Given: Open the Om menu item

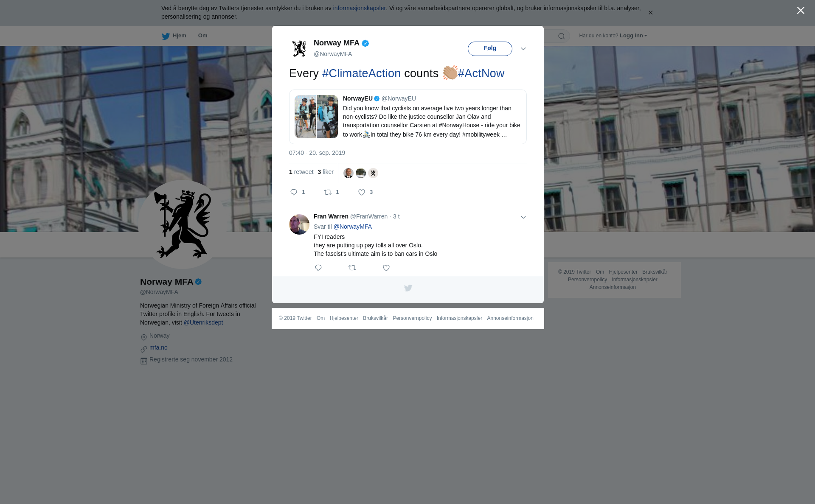Looking at the screenshot, I should [x=202, y=36].
